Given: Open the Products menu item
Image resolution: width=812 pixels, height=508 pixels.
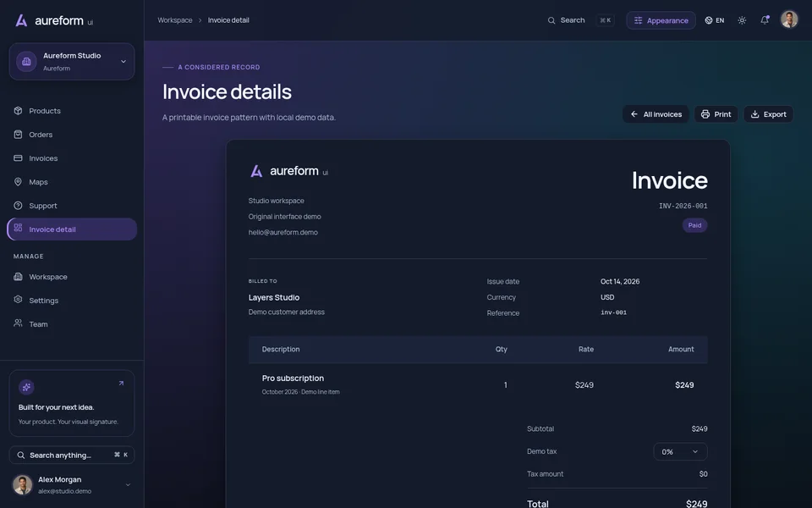Looking at the screenshot, I should point(72,110).
